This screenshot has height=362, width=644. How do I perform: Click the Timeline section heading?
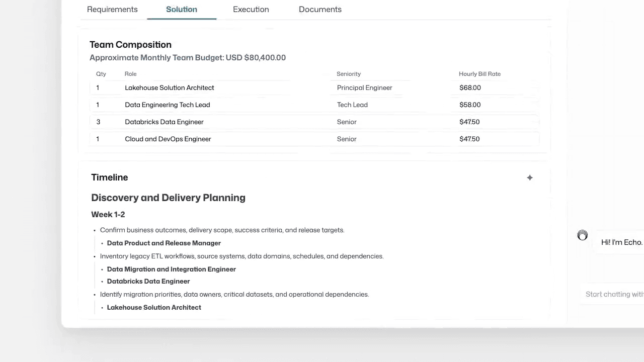coord(110,177)
